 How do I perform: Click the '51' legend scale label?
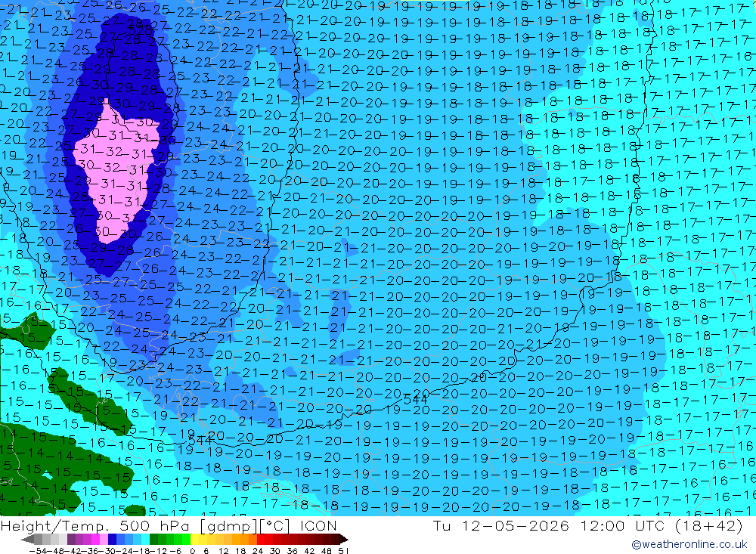[x=343, y=551]
